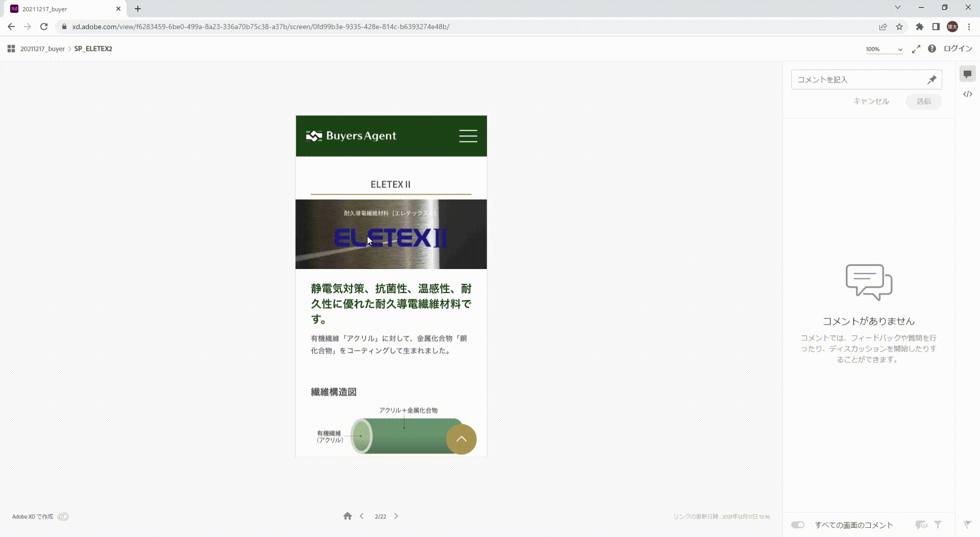The height and width of the screenshot is (537, 980).
Task: Reload the current page
Action: [44, 27]
